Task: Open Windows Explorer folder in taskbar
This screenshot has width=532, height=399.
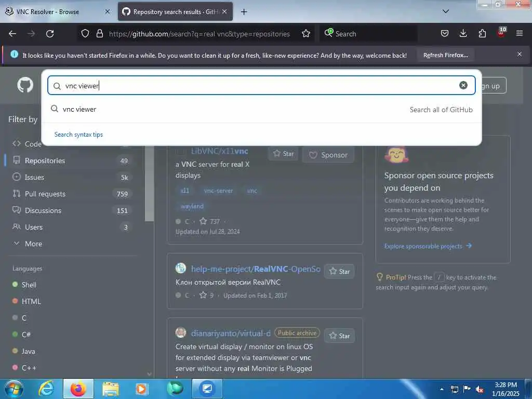Action: coord(111,389)
